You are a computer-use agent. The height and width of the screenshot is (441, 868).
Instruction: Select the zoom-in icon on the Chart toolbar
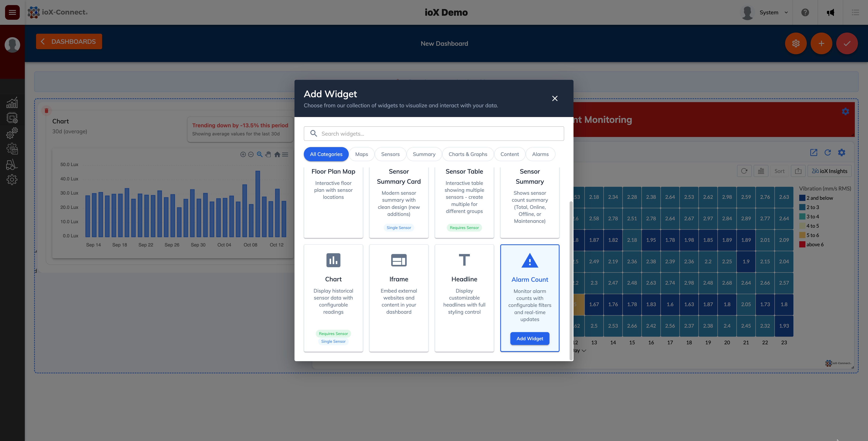tap(259, 155)
